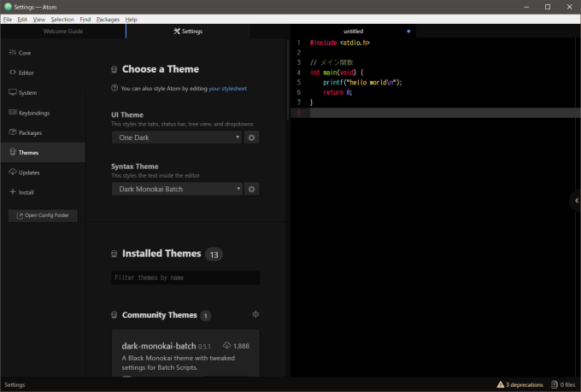This screenshot has height=392, width=581.
Task: Click the 'return 0;' code line
Action: tap(337, 92)
